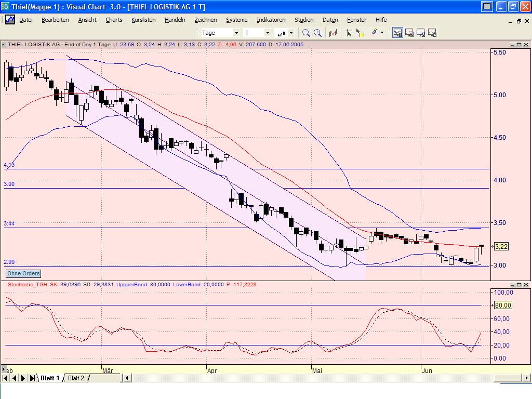The height and width of the screenshot is (399, 532).
Task: Switch to chart workspace 3 icon
Action: (421, 33)
